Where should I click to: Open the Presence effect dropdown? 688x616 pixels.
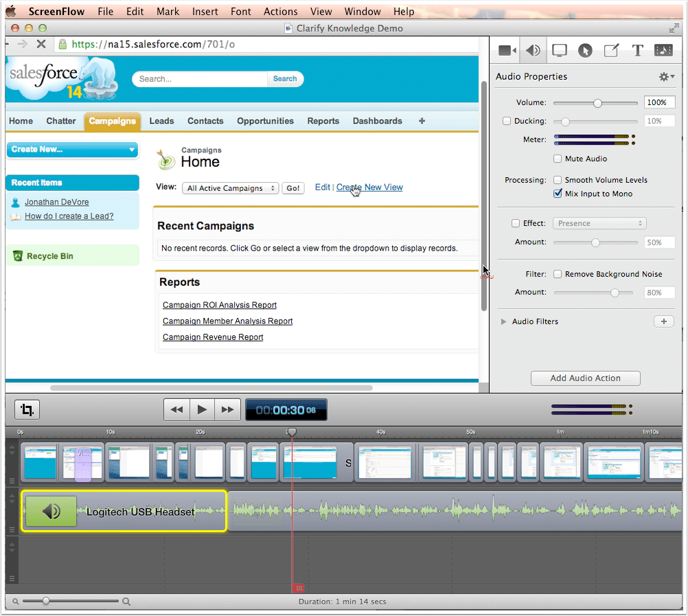pos(599,223)
